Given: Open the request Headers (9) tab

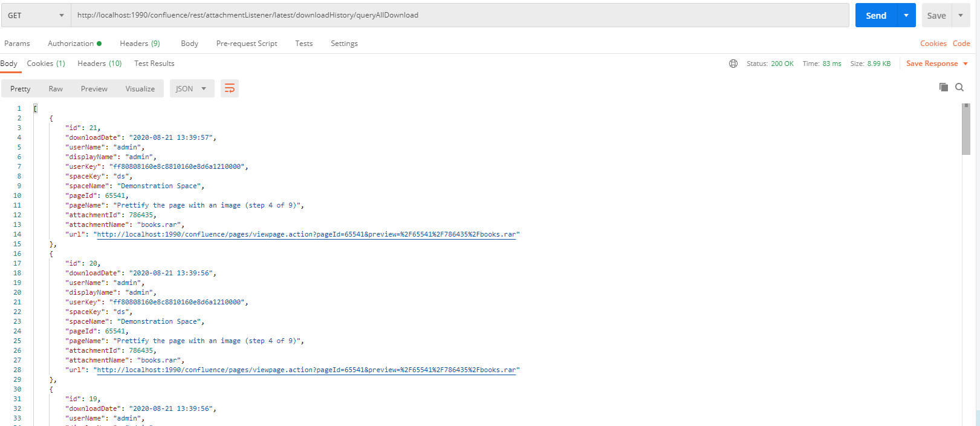Looking at the screenshot, I should [x=140, y=44].
